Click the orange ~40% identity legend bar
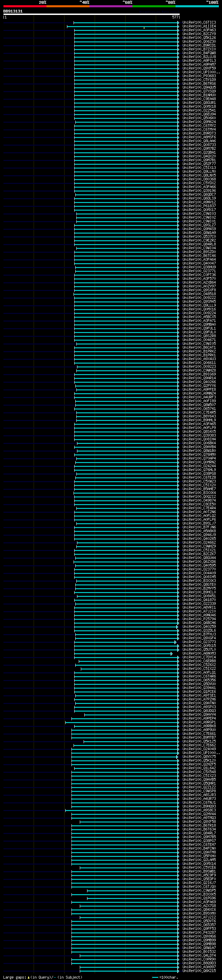The height and width of the screenshot is (980, 222). tap(68, 6)
